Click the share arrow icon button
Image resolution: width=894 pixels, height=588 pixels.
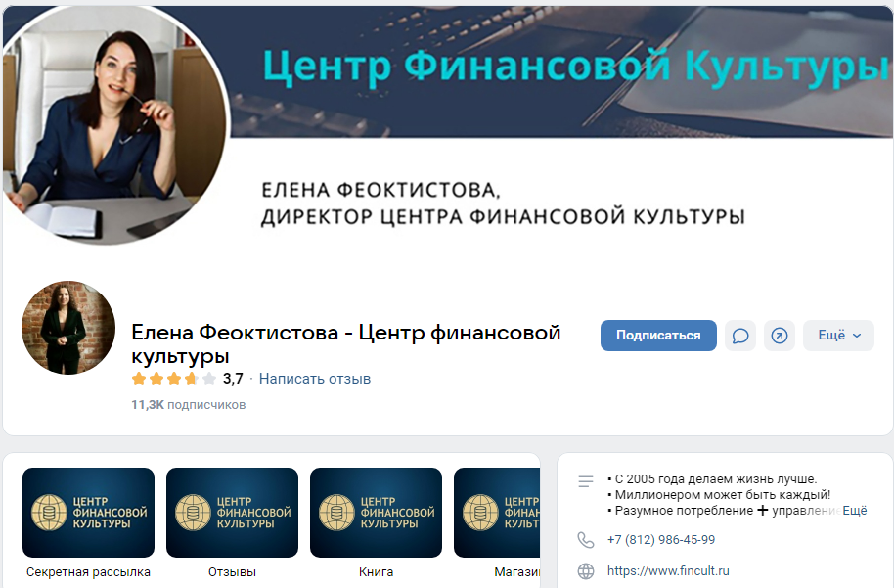pyautogui.click(x=780, y=336)
